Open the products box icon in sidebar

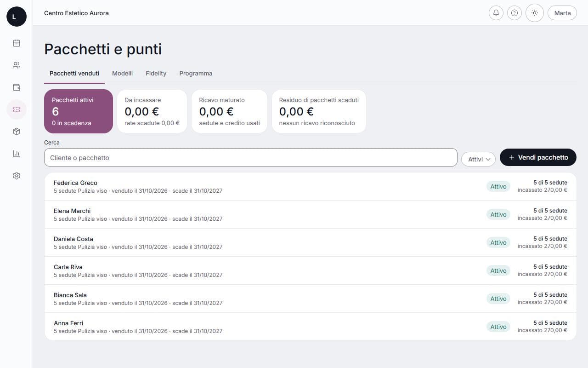click(17, 132)
